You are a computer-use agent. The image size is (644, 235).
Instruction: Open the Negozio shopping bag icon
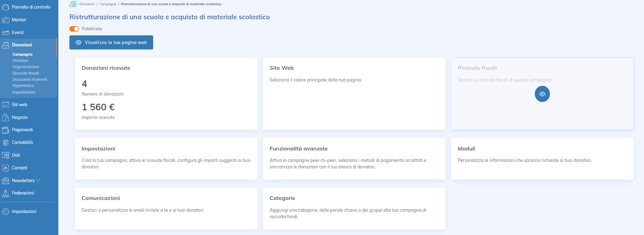(5, 117)
